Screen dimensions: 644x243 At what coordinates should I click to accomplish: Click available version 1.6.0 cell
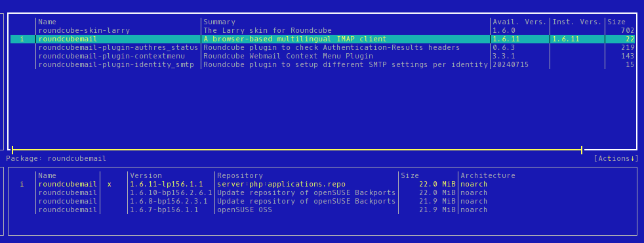tap(504, 30)
